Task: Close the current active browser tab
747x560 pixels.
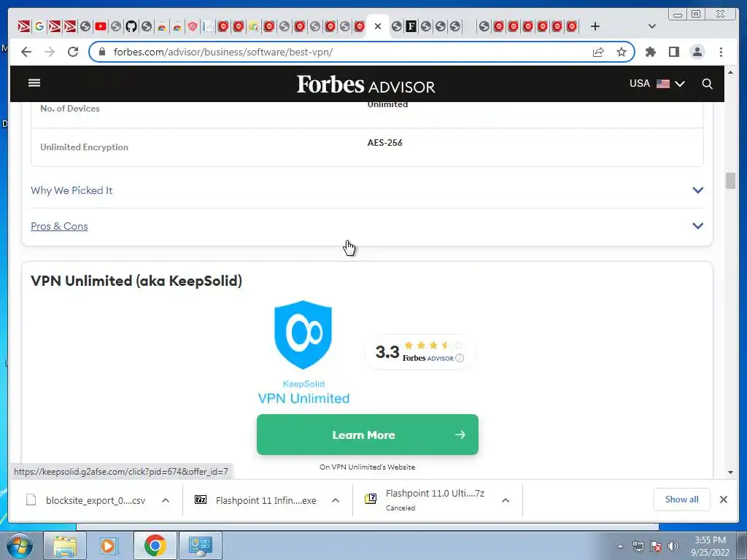Action: tap(378, 26)
